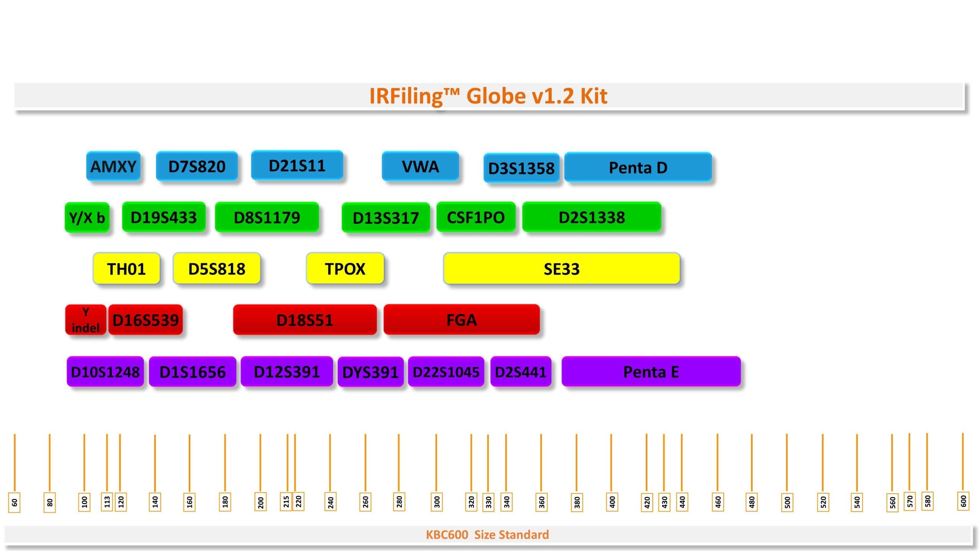Select the green Y/X b box
The height and width of the screenshot is (551, 980).
click(87, 218)
